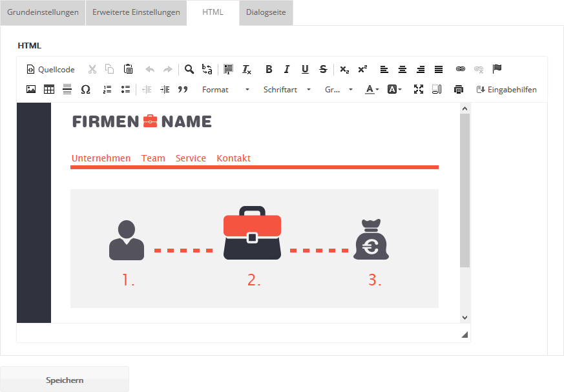
Task: Insert a table
Action: pyautogui.click(x=49, y=90)
